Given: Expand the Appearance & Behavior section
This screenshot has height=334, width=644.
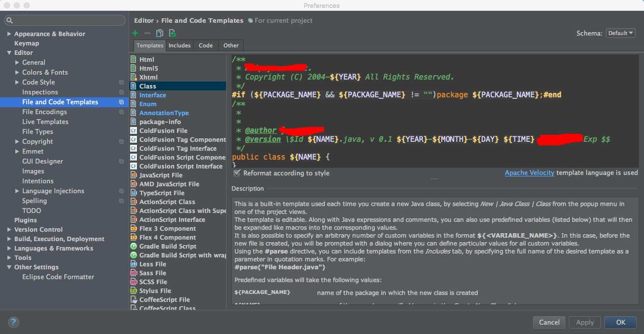Looking at the screenshot, I should [x=9, y=34].
